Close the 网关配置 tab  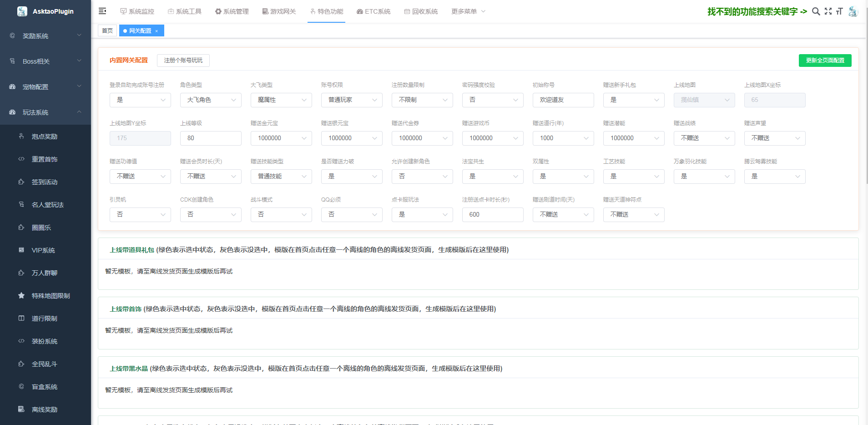pos(156,31)
